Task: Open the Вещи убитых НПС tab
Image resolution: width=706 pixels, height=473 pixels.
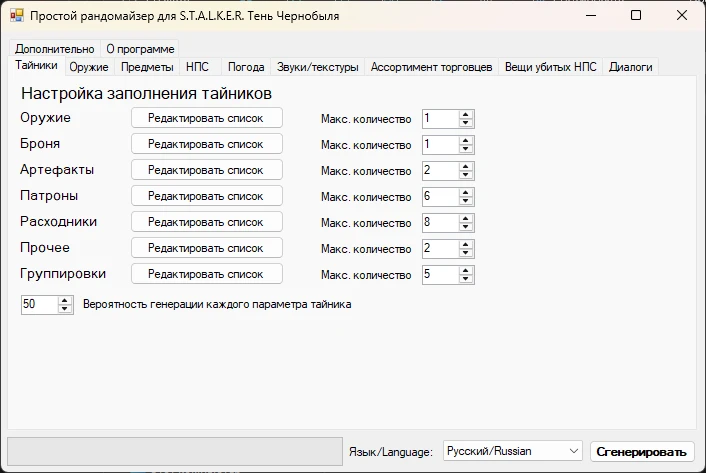Action: coord(550,67)
